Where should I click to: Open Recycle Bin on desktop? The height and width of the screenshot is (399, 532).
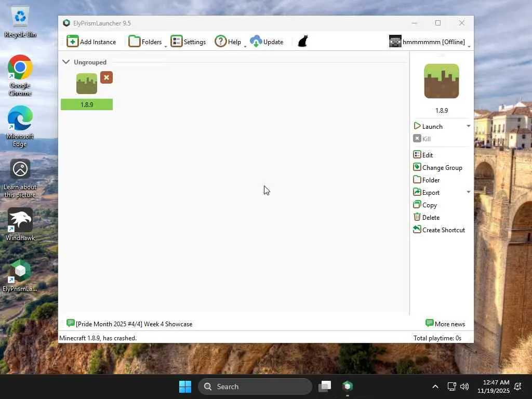pos(20,22)
